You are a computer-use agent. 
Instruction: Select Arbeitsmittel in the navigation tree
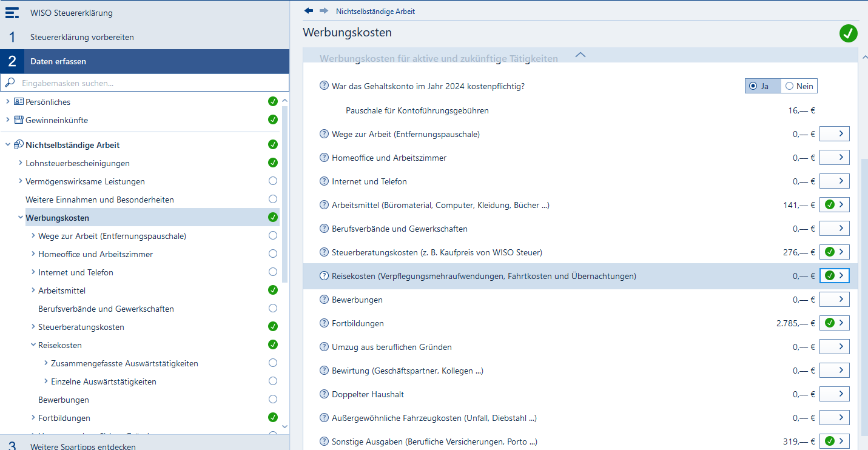pos(62,290)
